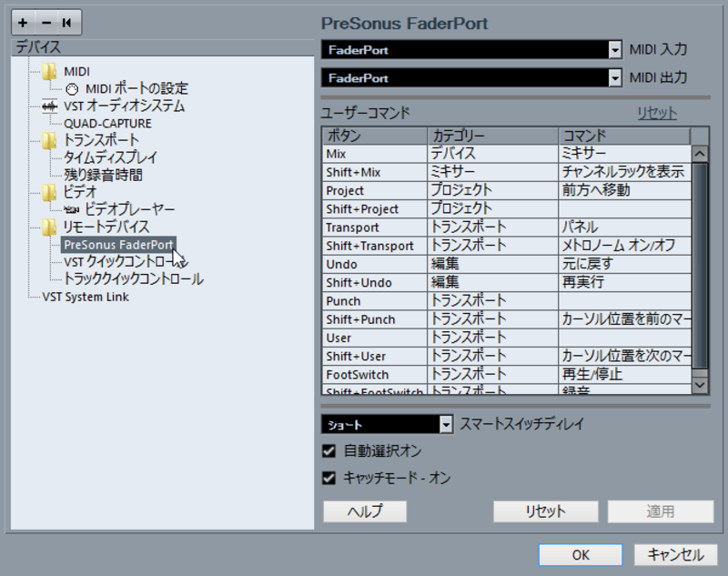Select VST オーディオシステム in the tree
This screenshot has height=576, width=728.
coord(124,106)
